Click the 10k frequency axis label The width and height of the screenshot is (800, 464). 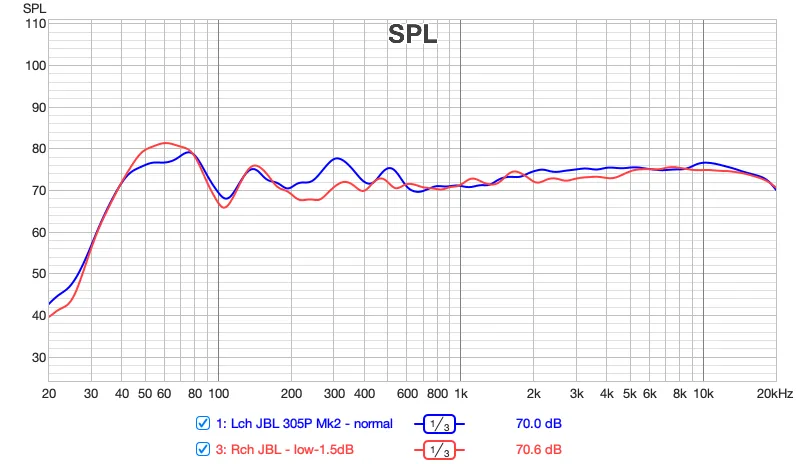pyautogui.click(x=703, y=394)
